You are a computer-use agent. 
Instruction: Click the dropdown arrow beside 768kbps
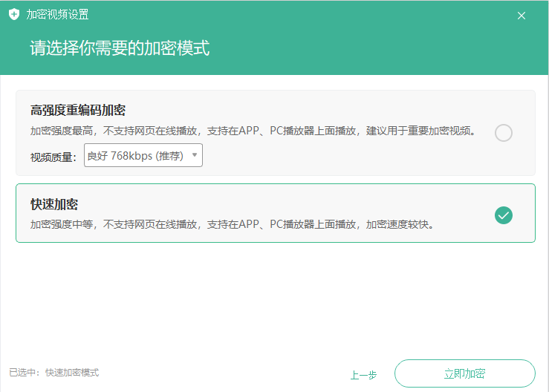click(x=195, y=155)
